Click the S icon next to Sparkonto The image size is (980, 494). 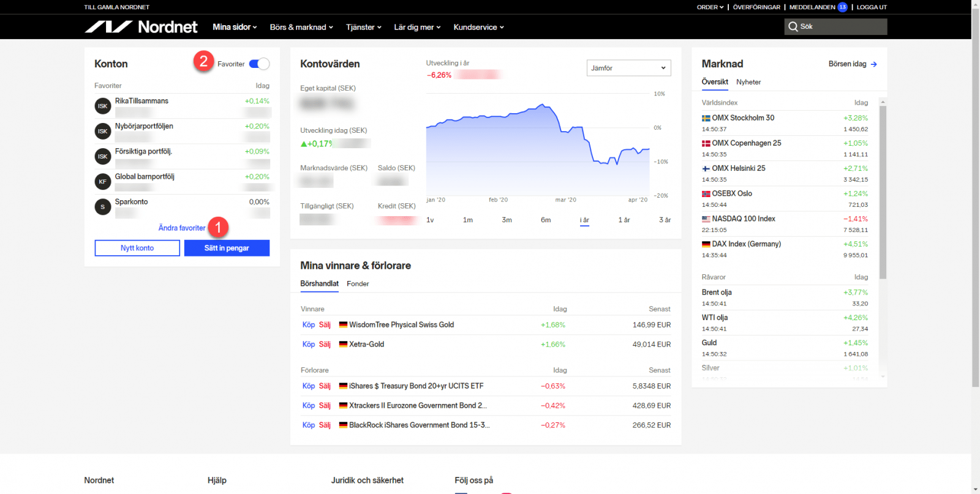[x=102, y=207]
